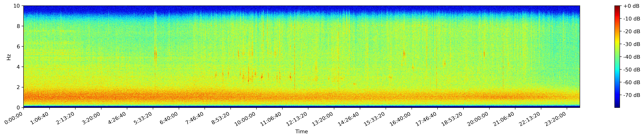This screenshot has width=644, height=138.
Task: Click the '-20 dB' colorbar label
Action: (x=632, y=32)
